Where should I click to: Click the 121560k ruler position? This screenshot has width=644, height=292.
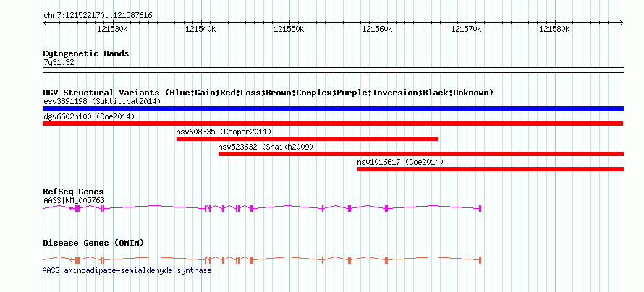pos(378,29)
